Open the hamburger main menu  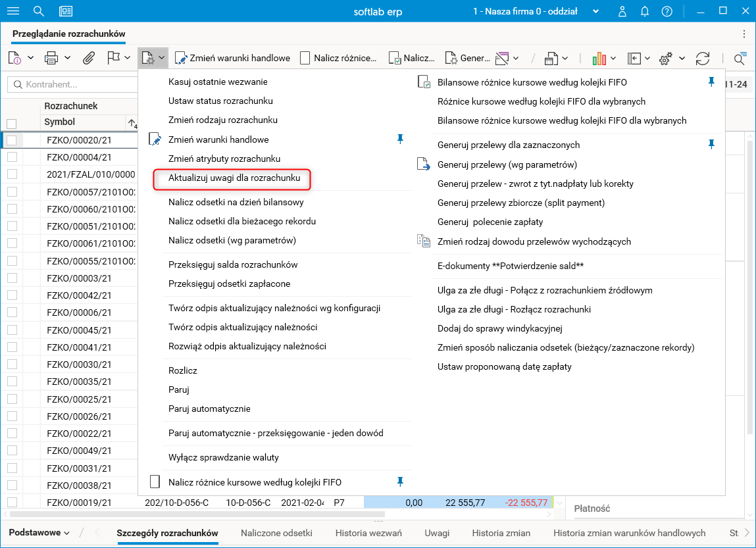click(x=13, y=11)
